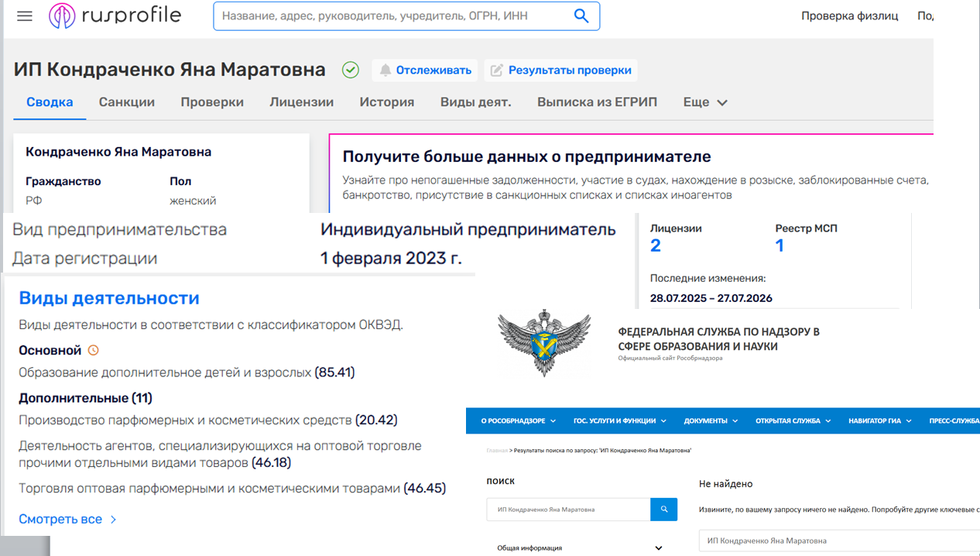
Task: Click the Не найдено message
Action: 726,484
